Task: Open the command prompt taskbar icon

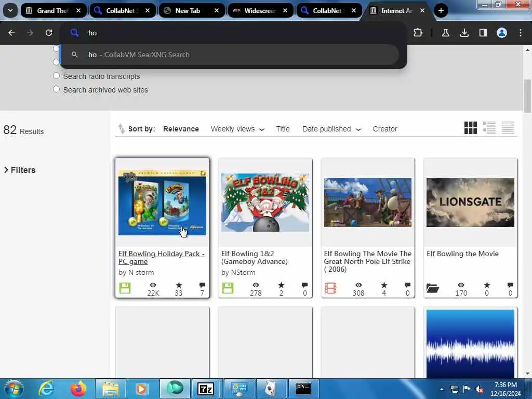Action: (x=303, y=389)
